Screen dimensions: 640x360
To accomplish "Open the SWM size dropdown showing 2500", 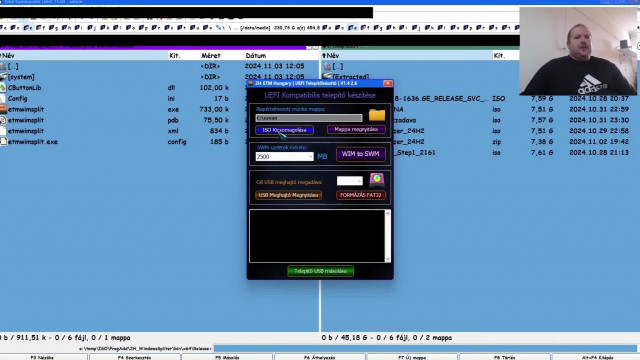I will [284, 157].
